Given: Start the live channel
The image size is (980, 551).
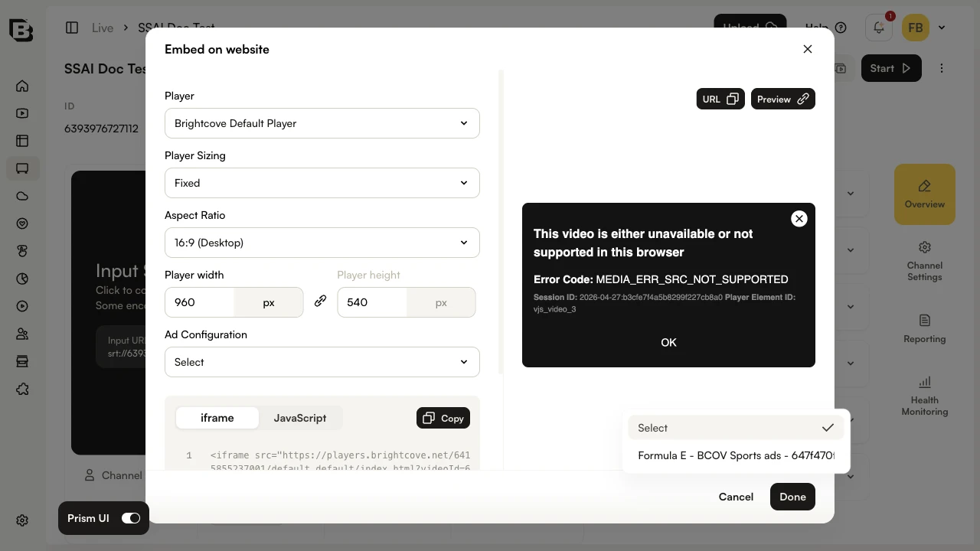Looking at the screenshot, I should coord(891,68).
